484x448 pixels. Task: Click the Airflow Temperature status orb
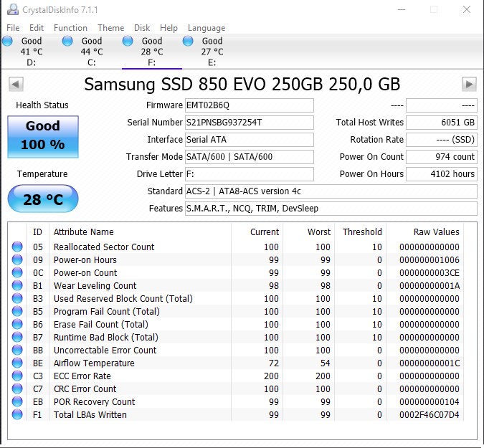(17, 363)
